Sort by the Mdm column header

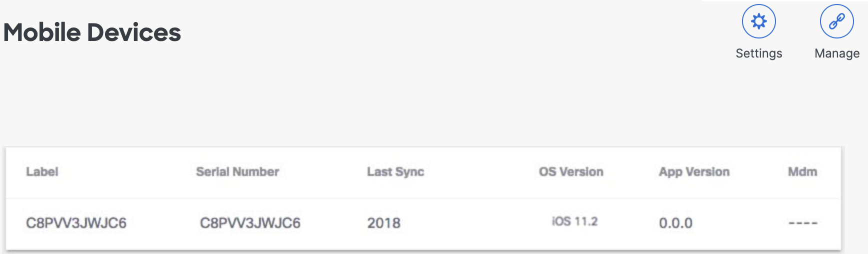(x=802, y=172)
